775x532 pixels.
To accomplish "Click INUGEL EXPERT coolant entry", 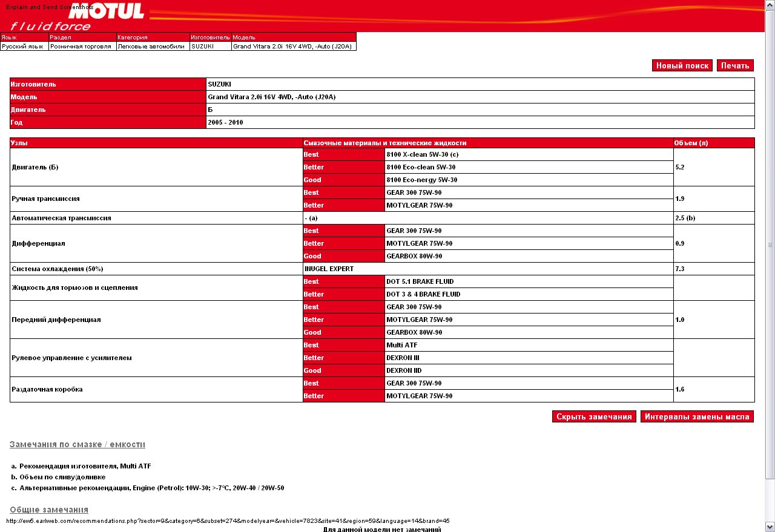I will 329,269.
